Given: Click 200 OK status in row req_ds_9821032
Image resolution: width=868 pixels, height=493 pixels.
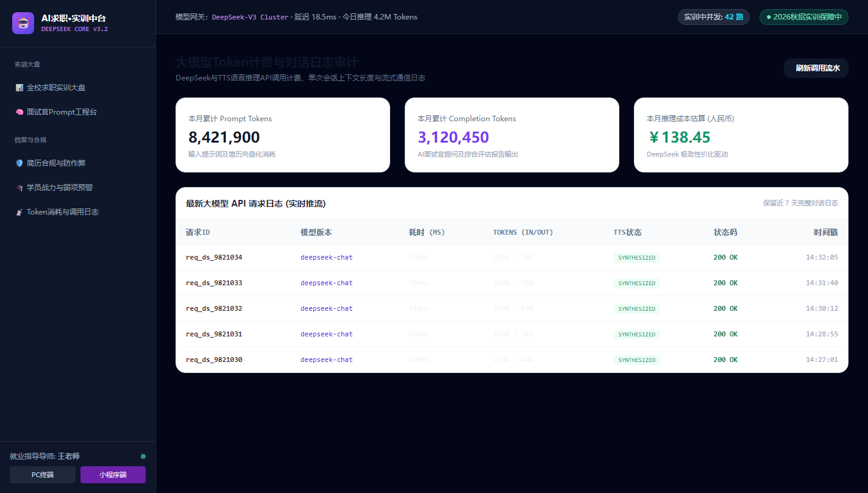Looking at the screenshot, I should coord(725,308).
